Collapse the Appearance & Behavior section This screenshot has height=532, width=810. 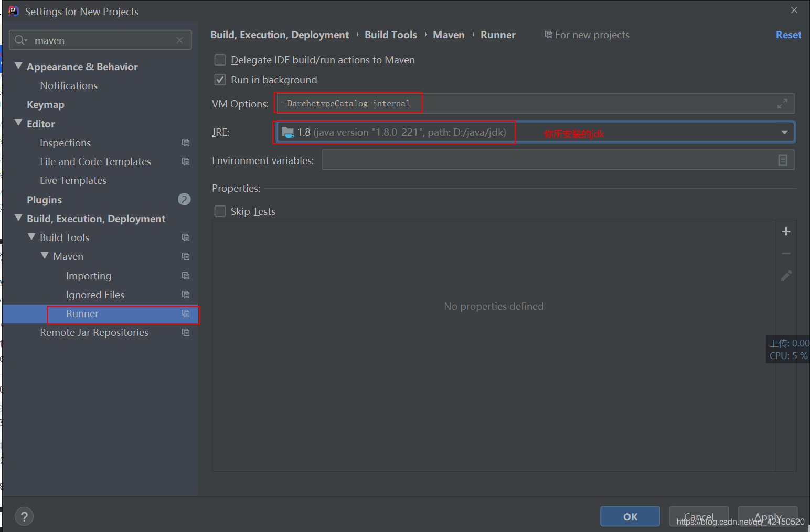tap(18, 66)
